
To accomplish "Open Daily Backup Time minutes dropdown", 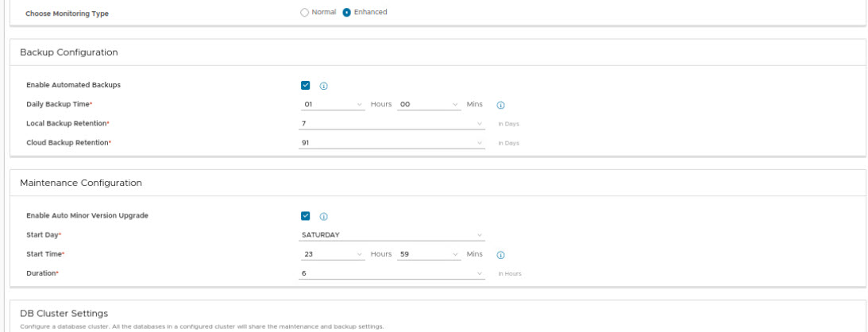I will click(x=429, y=104).
